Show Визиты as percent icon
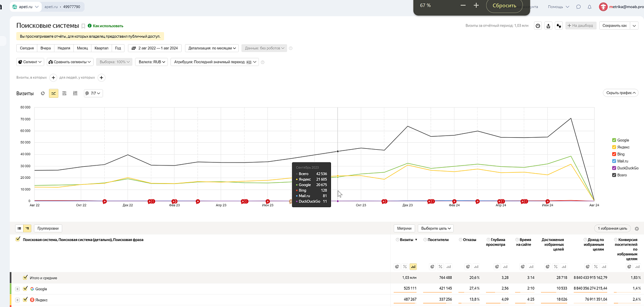644x307 pixels. coord(405,267)
